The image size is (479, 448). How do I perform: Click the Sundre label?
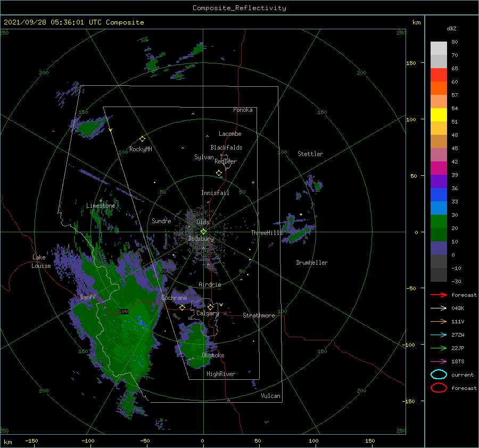(x=161, y=221)
